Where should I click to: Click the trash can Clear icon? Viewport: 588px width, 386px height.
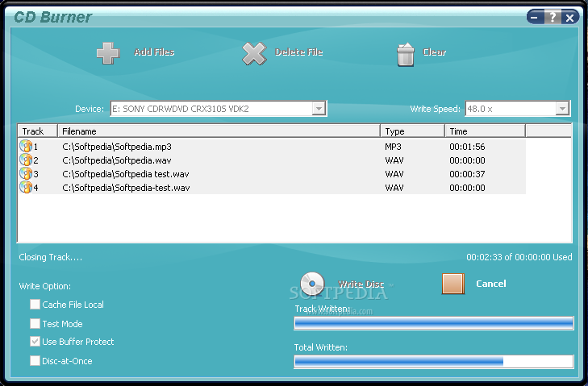pyautogui.click(x=406, y=55)
